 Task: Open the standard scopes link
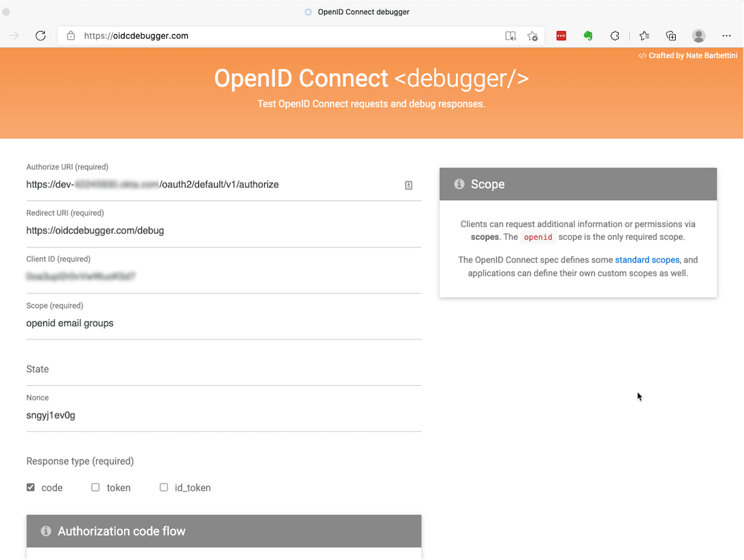click(x=647, y=260)
